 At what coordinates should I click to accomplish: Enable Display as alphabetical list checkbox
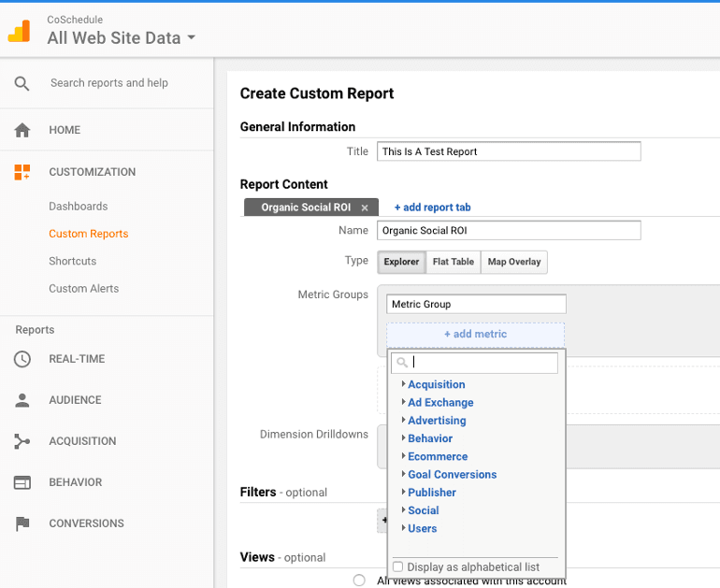397,566
